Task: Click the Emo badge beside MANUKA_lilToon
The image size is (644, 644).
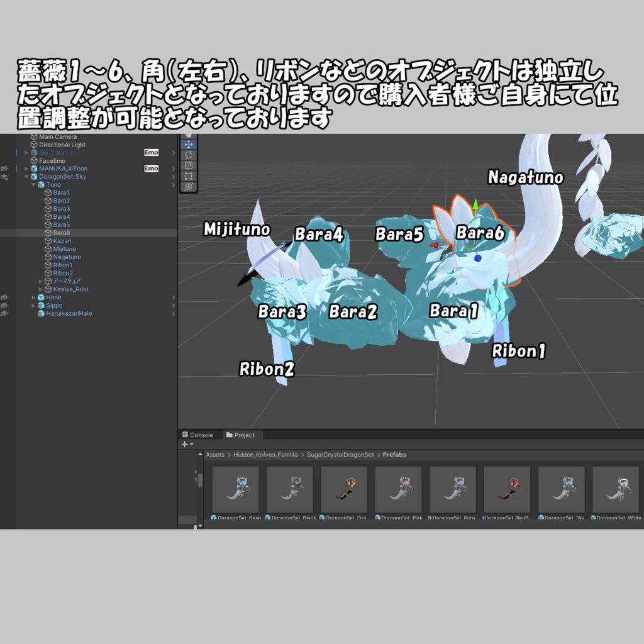Action: click(151, 169)
